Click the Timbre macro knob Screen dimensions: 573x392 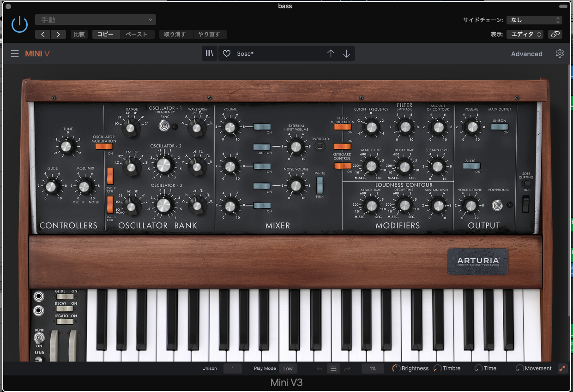(437, 368)
